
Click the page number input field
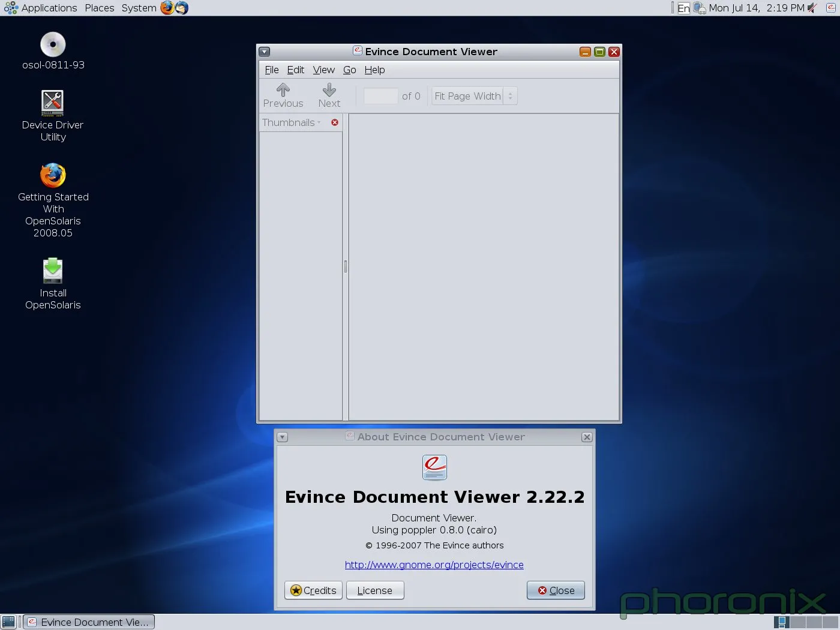coord(380,96)
